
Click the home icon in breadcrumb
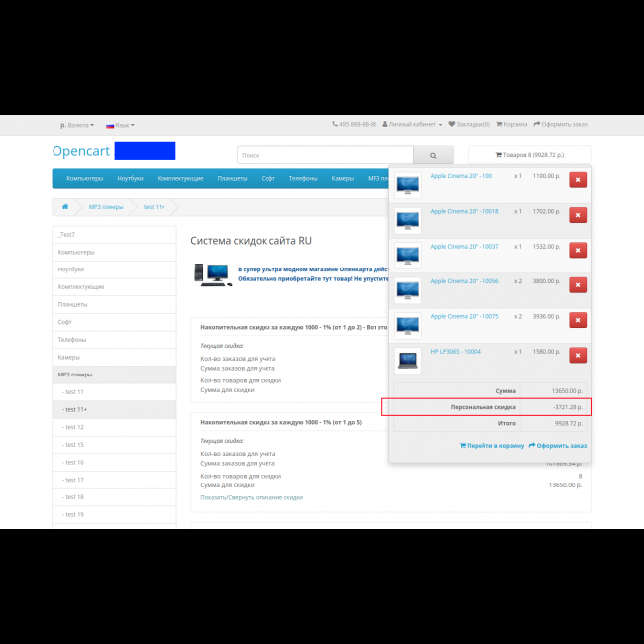pos(65,207)
